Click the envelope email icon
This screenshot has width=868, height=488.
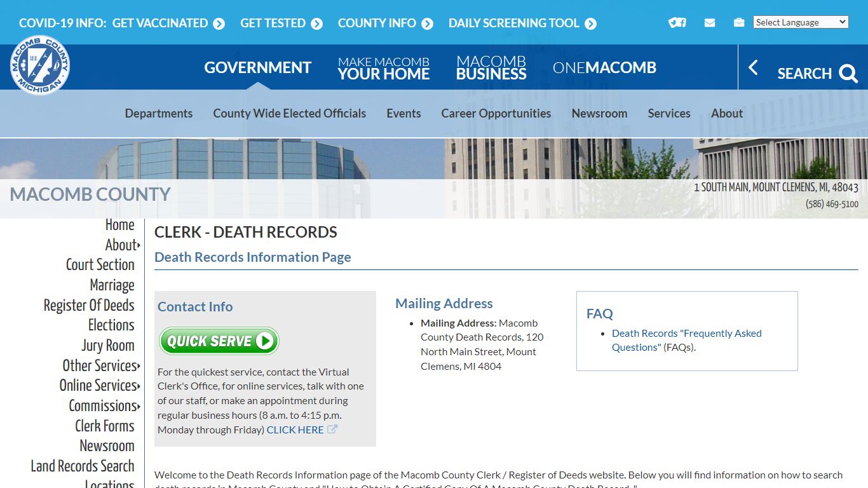pyautogui.click(x=710, y=23)
